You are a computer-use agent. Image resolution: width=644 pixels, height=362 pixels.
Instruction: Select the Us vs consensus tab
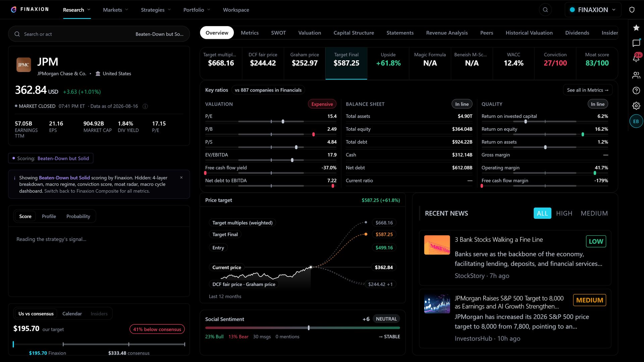click(36, 314)
